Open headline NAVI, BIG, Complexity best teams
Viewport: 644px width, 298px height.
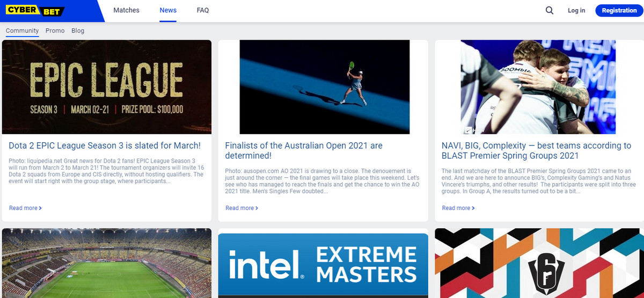click(536, 150)
